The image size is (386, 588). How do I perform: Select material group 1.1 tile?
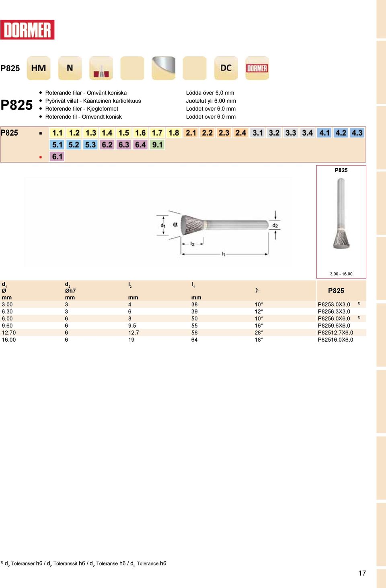[x=57, y=133]
